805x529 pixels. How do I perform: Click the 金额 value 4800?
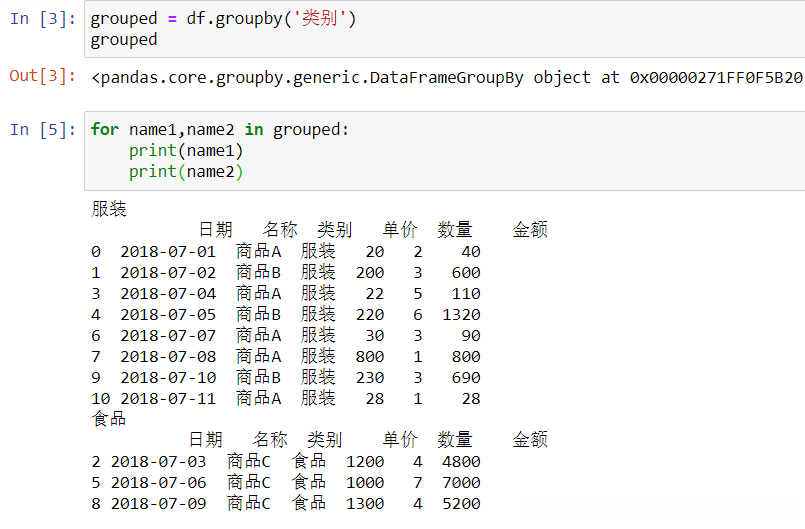point(462,462)
